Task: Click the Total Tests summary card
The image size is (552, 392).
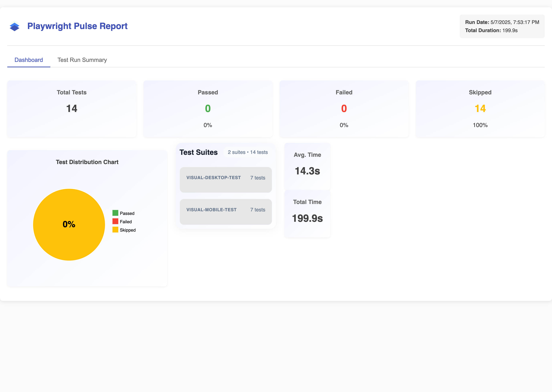Action: click(72, 109)
